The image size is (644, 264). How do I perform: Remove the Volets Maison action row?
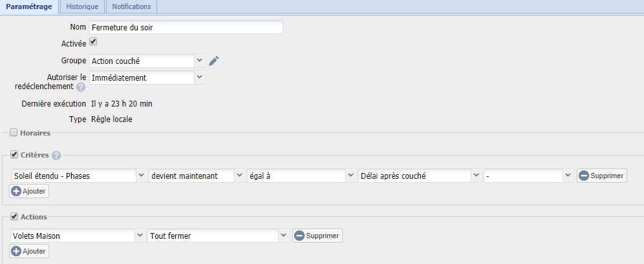[x=317, y=236]
